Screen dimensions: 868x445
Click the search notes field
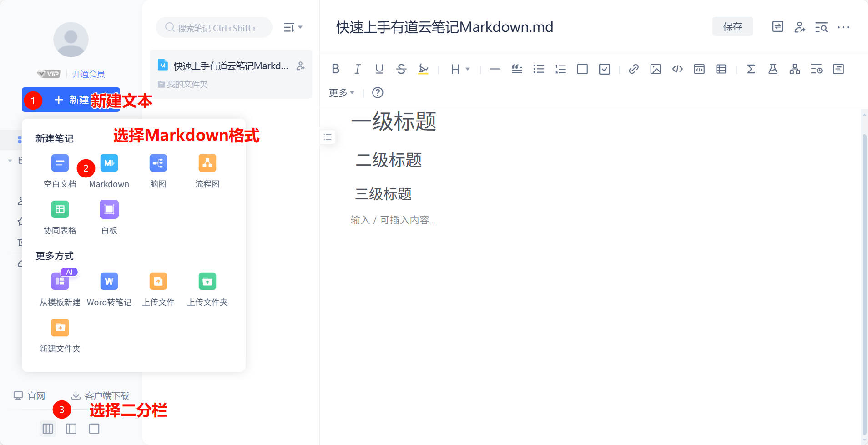(x=214, y=28)
